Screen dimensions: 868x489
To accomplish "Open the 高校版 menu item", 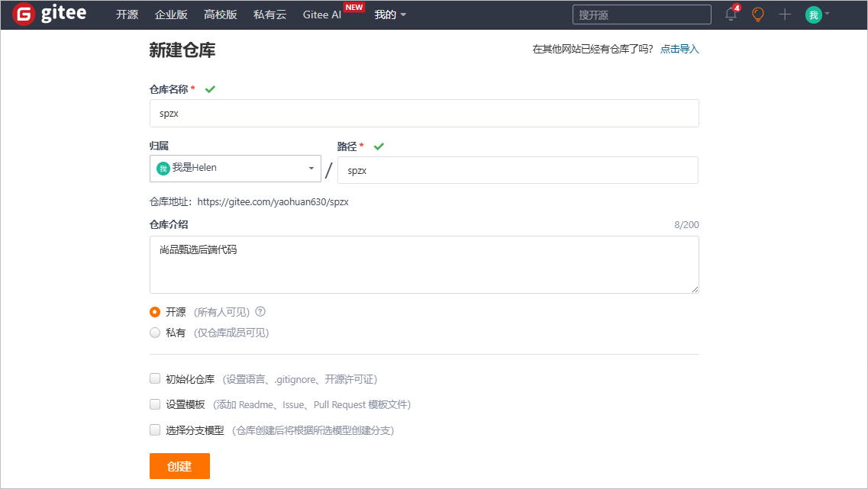I will point(221,15).
